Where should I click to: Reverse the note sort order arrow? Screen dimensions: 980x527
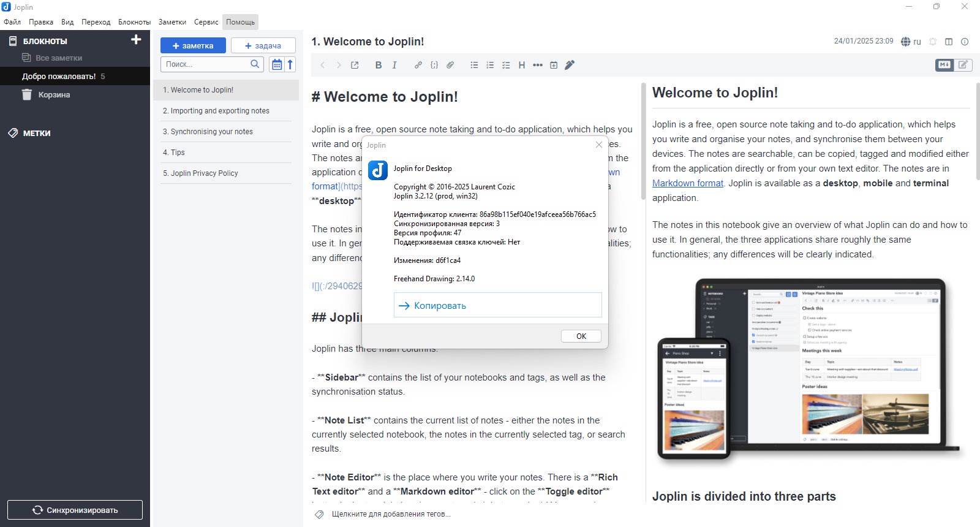click(x=290, y=64)
